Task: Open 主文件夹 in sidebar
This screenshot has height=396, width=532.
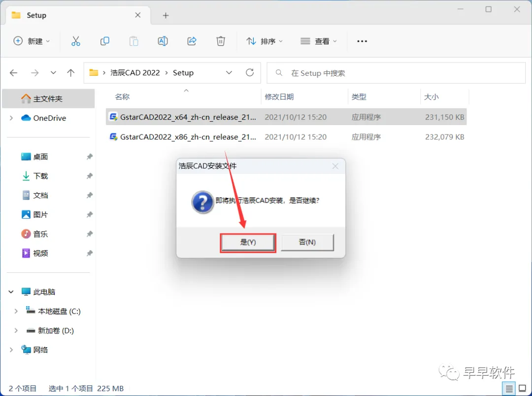Action: (48, 99)
